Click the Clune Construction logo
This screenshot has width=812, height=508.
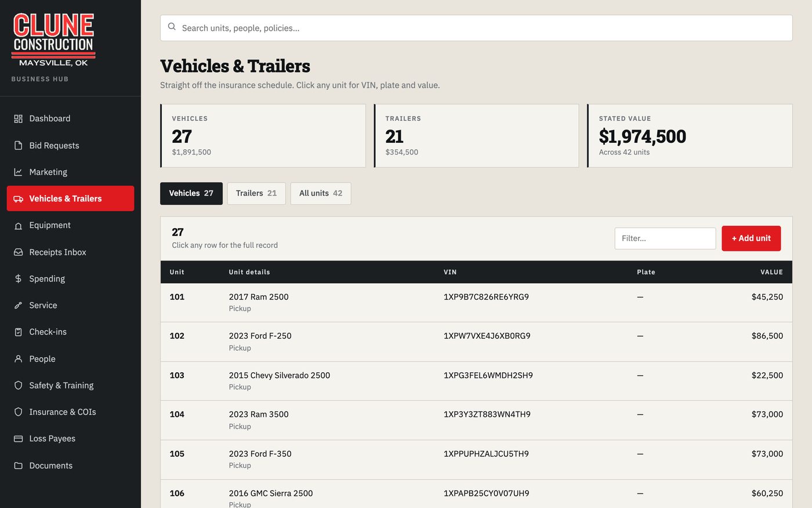(53, 39)
